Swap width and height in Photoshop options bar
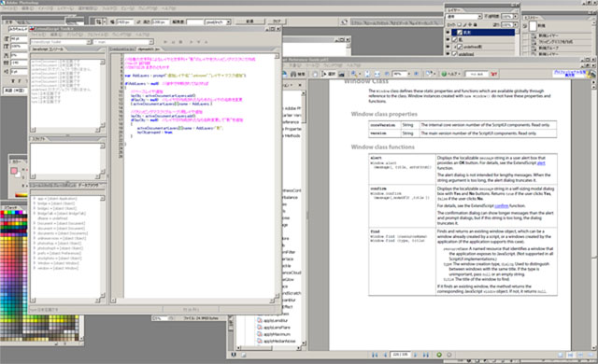The width and height of the screenshot is (598, 364). (138, 22)
